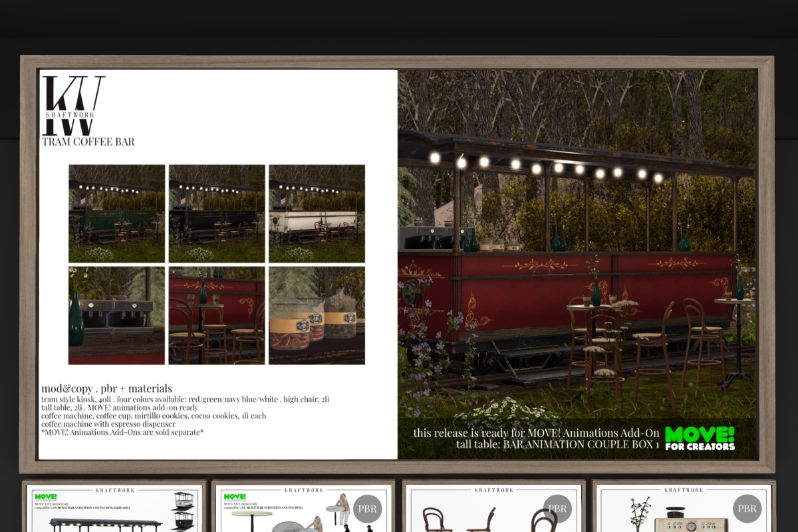Open the cookie jars close-up thumbnail
This screenshot has width=798, height=532.
pyautogui.click(x=317, y=315)
